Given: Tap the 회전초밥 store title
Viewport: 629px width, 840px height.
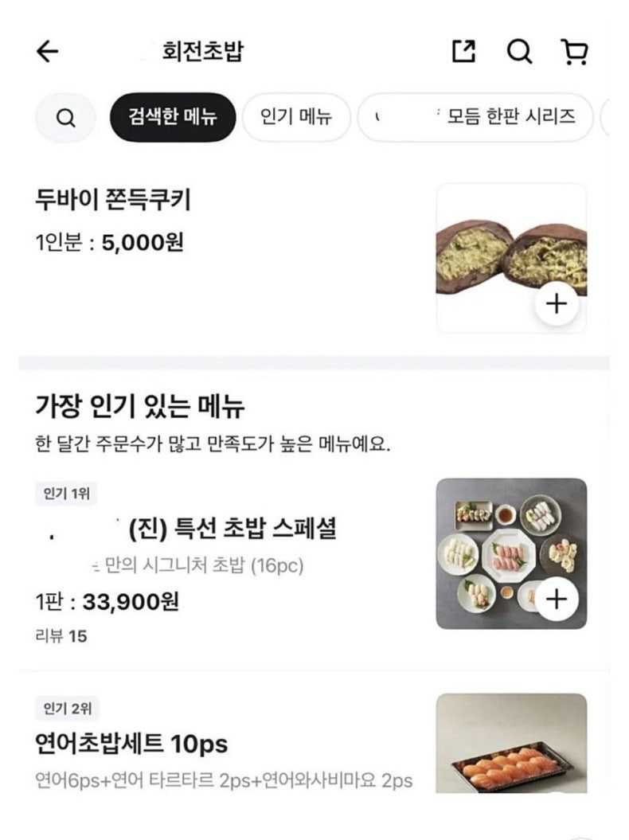Looking at the screenshot, I should coord(202,52).
